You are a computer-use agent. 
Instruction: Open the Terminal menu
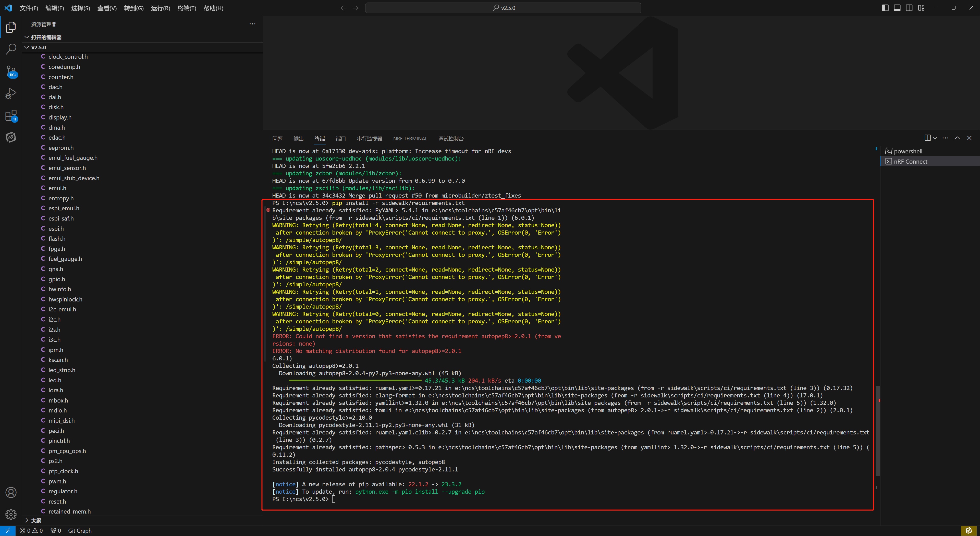187,8
